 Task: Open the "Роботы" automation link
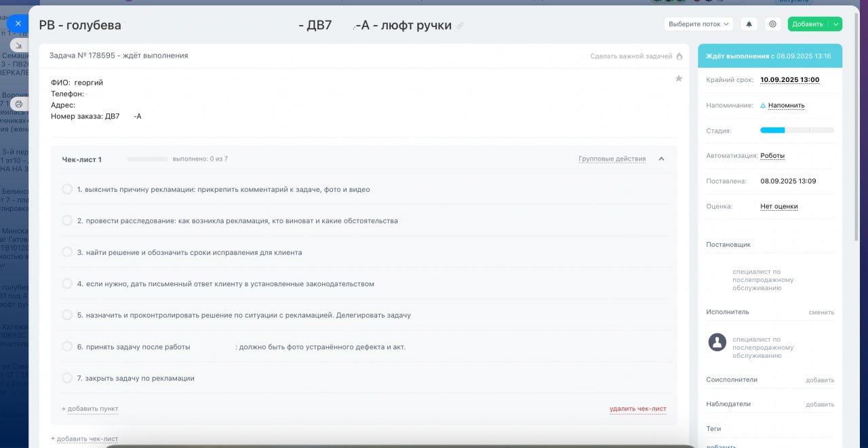click(x=772, y=156)
